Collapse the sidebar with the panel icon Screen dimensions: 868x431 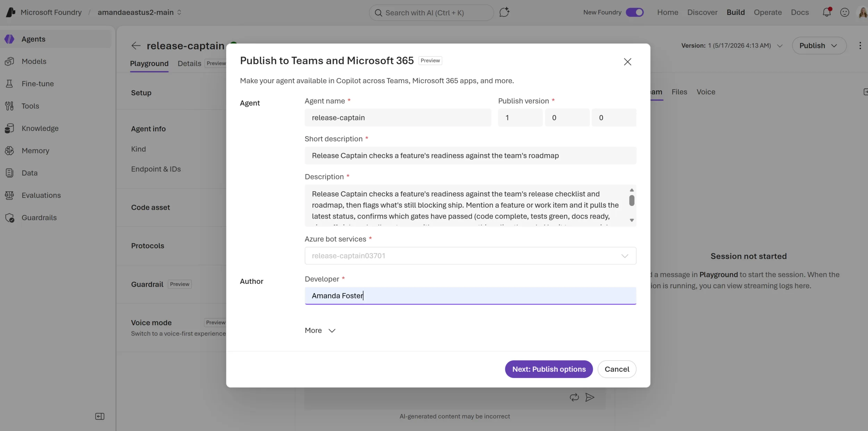pyautogui.click(x=100, y=416)
